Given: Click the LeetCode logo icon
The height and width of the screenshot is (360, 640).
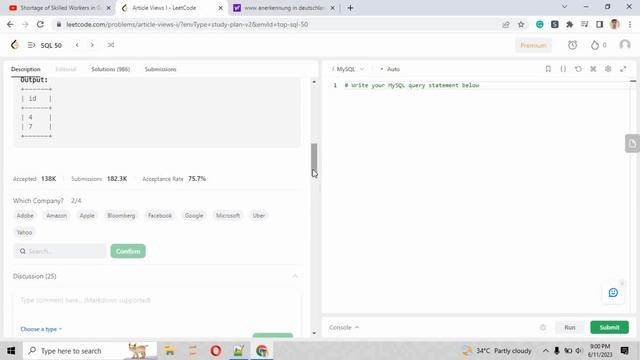Looking at the screenshot, I should (x=15, y=45).
